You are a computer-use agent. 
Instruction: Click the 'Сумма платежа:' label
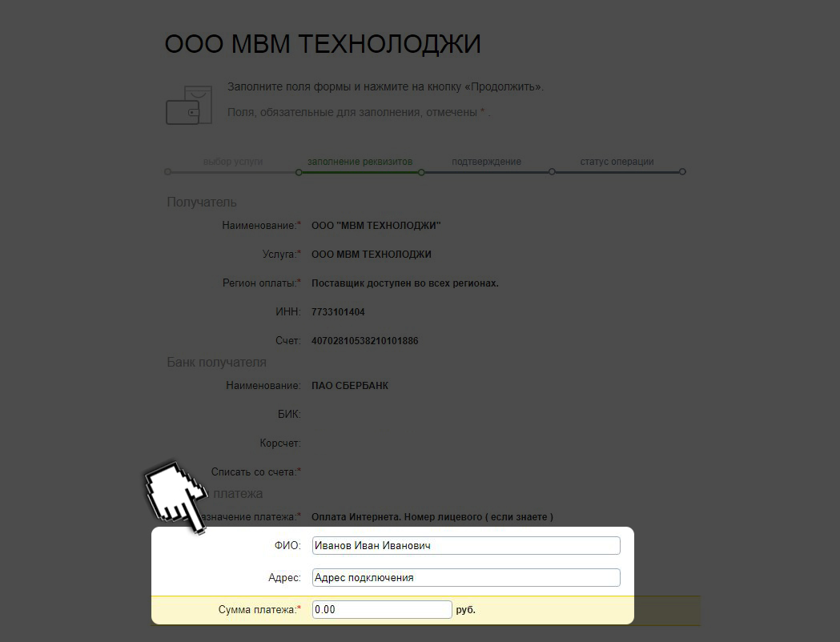(259, 610)
